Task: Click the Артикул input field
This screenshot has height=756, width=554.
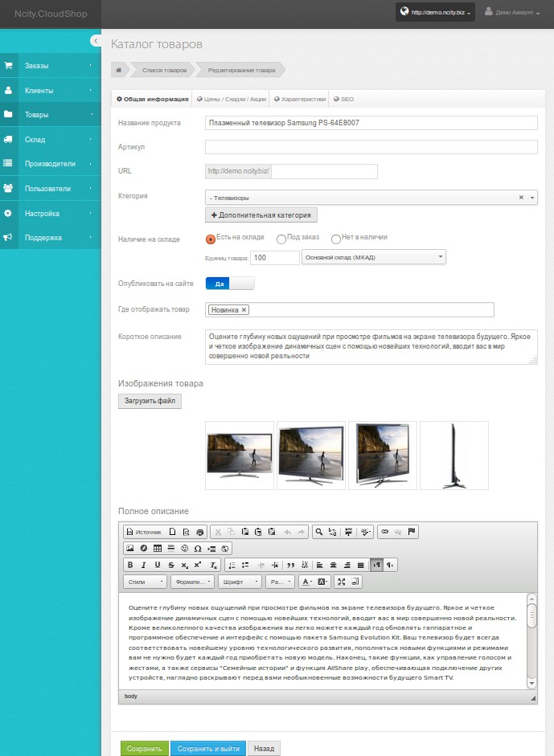Action: coord(371,146)
